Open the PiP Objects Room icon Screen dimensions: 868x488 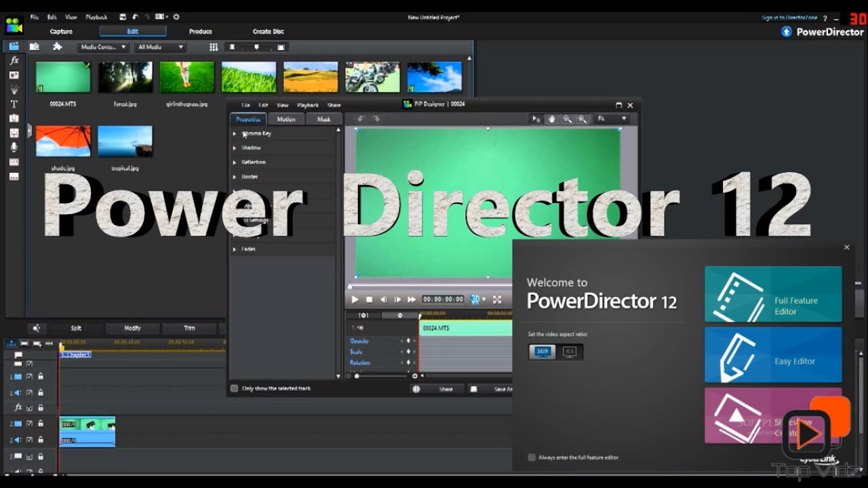click(x=14, y=75)
